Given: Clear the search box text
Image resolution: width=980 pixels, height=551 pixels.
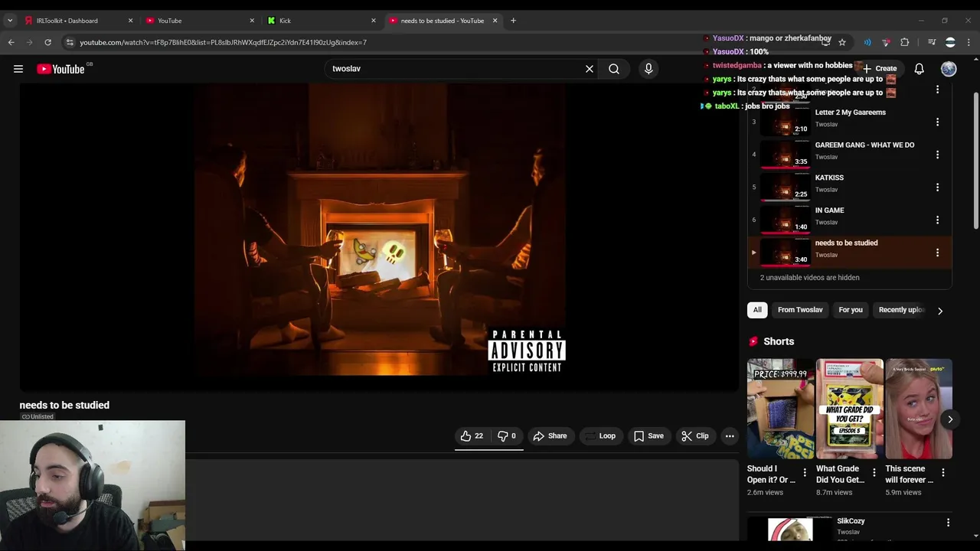Looking at the screenshot, I should 590,69.
